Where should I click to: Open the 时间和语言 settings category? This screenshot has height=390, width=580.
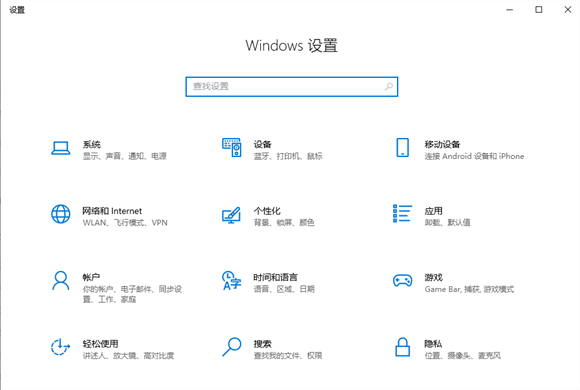(x=276, y=277)
